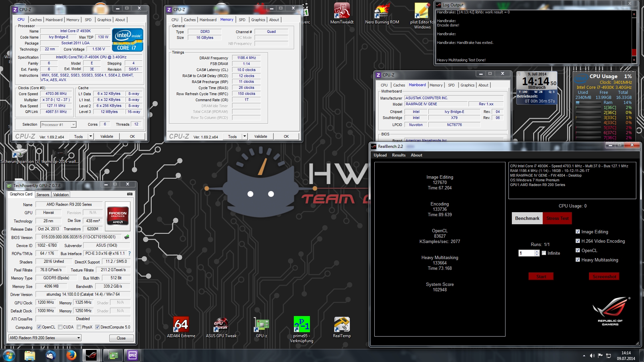
Task: Click the Radeon Graphics logo in GPU-Z
Action: (118, 216)
